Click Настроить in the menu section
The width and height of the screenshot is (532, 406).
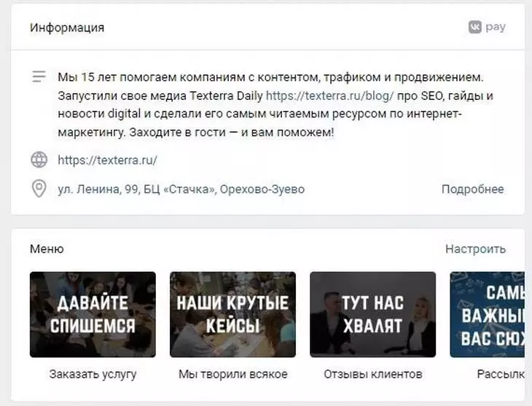[x=475, y=249]
